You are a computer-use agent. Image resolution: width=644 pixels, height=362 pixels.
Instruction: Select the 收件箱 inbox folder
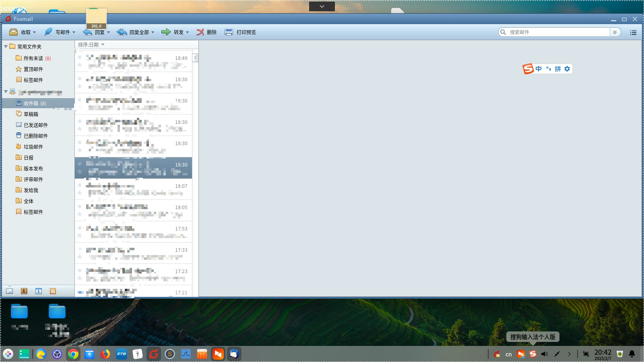pyautogui.click(x=38, y=103)
